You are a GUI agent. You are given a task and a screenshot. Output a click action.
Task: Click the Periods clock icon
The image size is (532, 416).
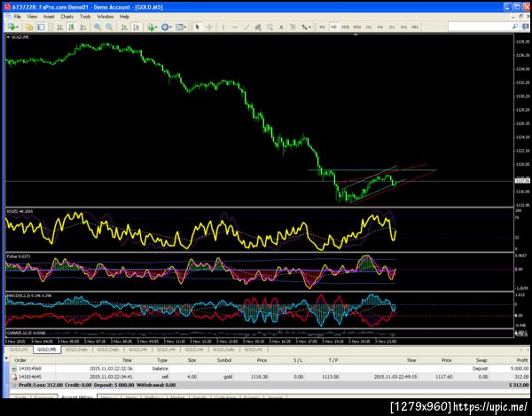165,27
